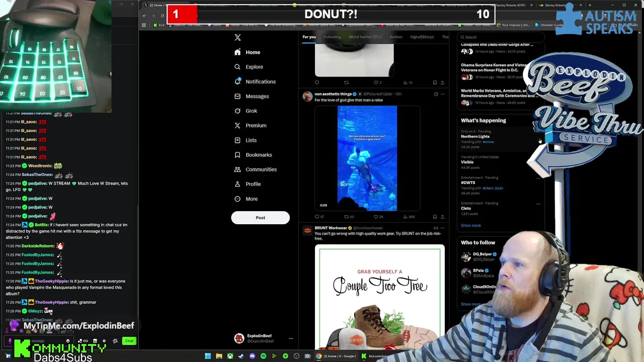Click Grok icon on non aesthetic things post

coord(436,94)
